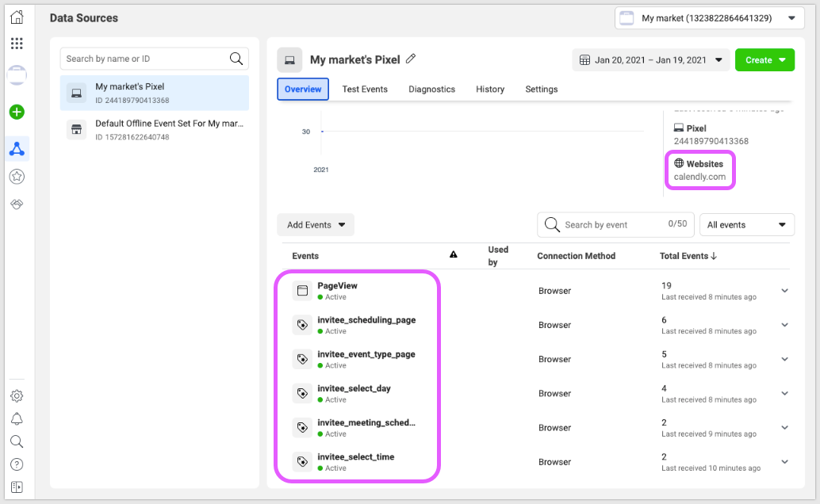Select Default Offline Event Set data source
This screenshot has width=820, height=504.
click(155, 130)
